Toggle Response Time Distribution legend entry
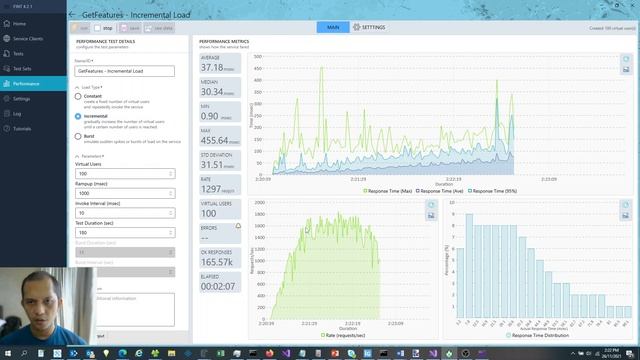 [538, 336]
